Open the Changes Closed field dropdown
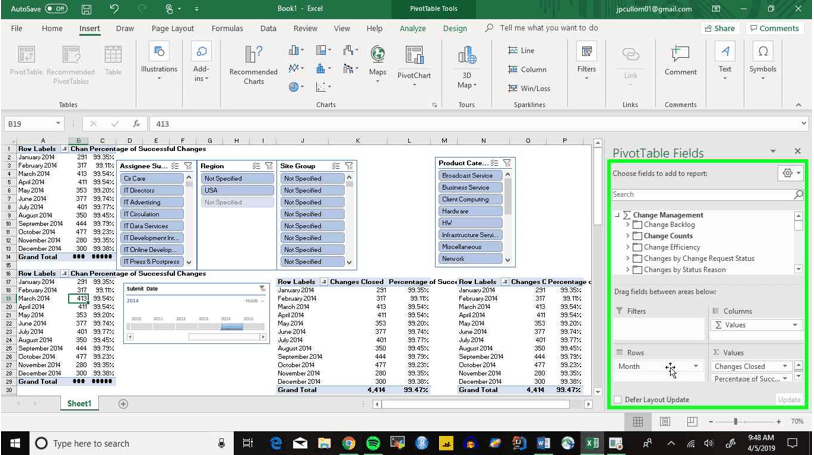The image size is (814, 455). (785, 366)
